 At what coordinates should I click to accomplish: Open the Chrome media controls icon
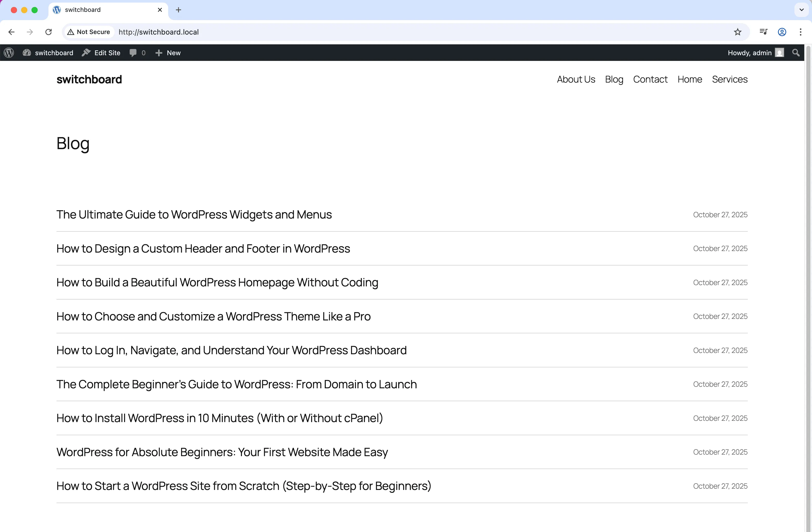click(x=764, y=32)
